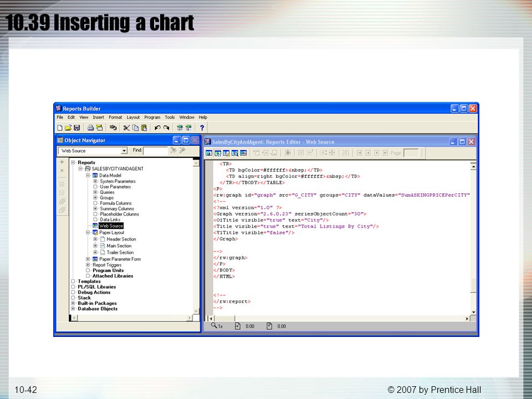Screen dimensions: 532x399
Task: Click the Paper Design view icon in Reports Editor toolbar
Action: pyautogui.click(x=235, y=153)
